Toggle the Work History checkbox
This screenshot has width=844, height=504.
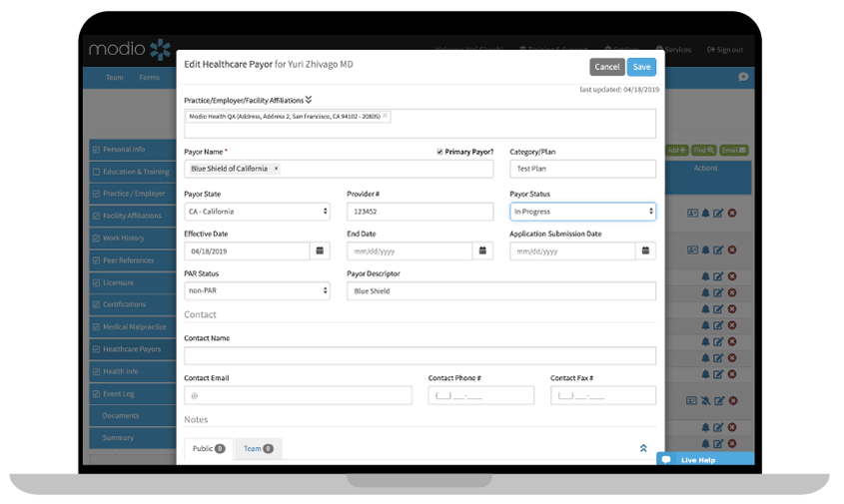(x=96, y=239)
